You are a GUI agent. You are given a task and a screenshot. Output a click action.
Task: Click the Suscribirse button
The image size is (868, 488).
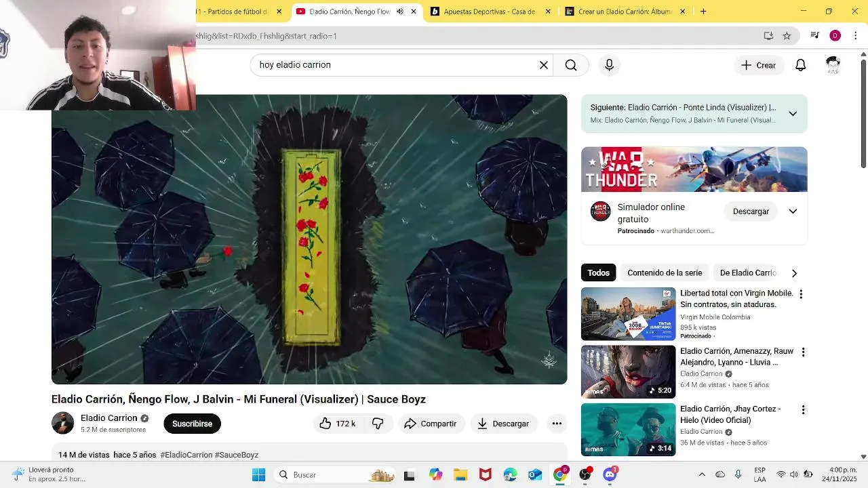[192, 424]
